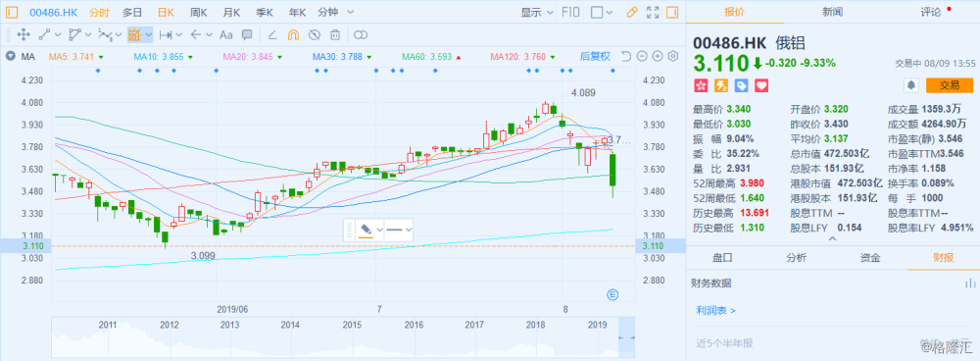Open trend line tool dropdown arrow
This screenshot has height=361, width=980.
pos(58,35)
